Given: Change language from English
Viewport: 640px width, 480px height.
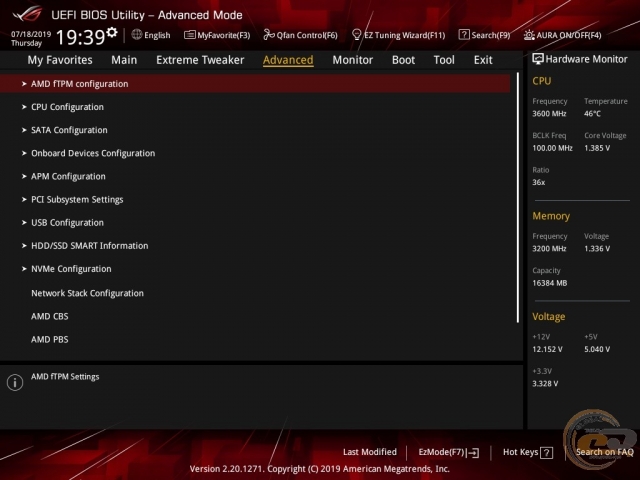Looking at the screenshot, I should pyautogui.click(x=157, y=35).
